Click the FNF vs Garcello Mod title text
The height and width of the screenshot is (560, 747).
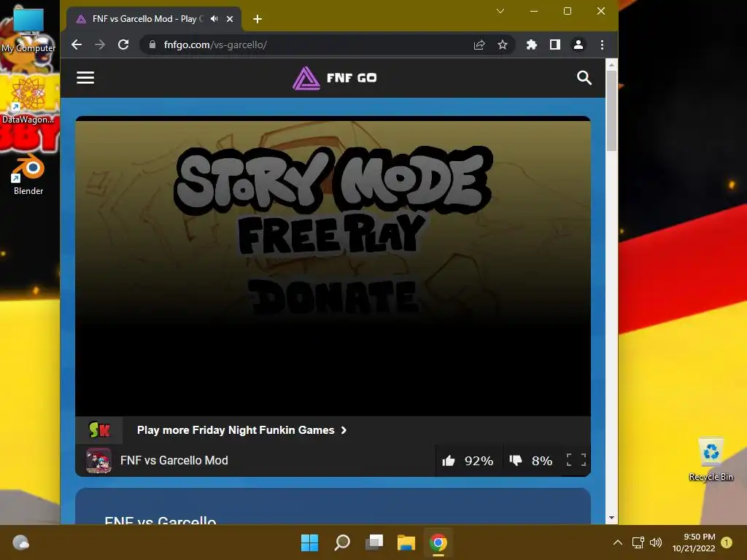click(174, 461)
